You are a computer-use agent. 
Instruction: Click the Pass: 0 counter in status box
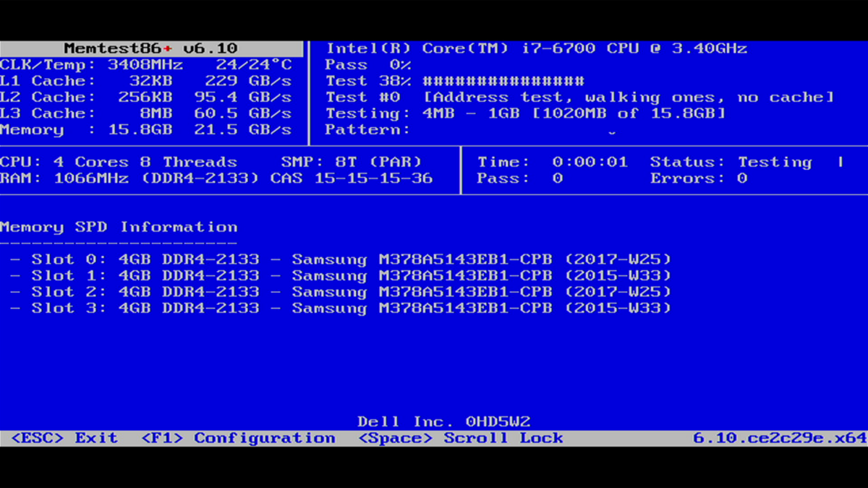point(520,178)
